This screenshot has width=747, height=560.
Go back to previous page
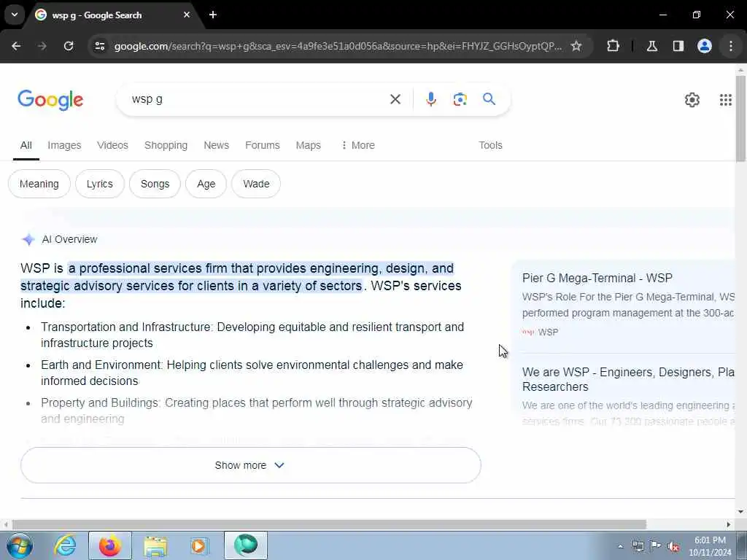(16, 46)
